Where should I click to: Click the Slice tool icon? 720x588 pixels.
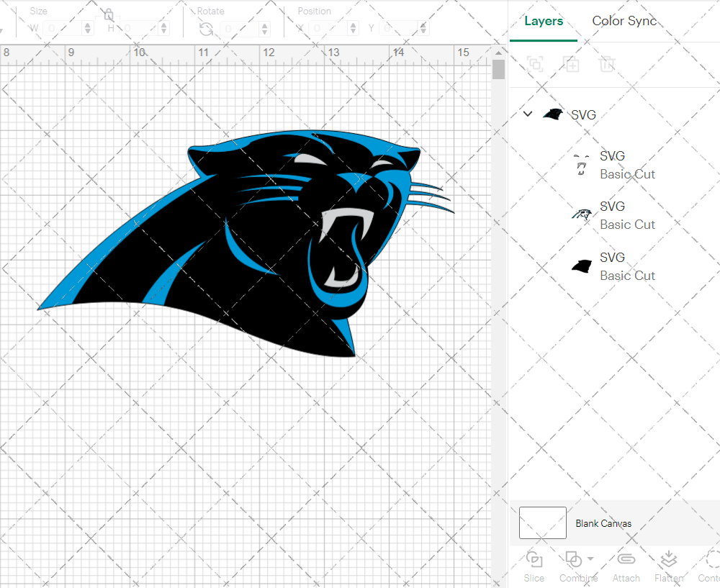pos(534,560)
